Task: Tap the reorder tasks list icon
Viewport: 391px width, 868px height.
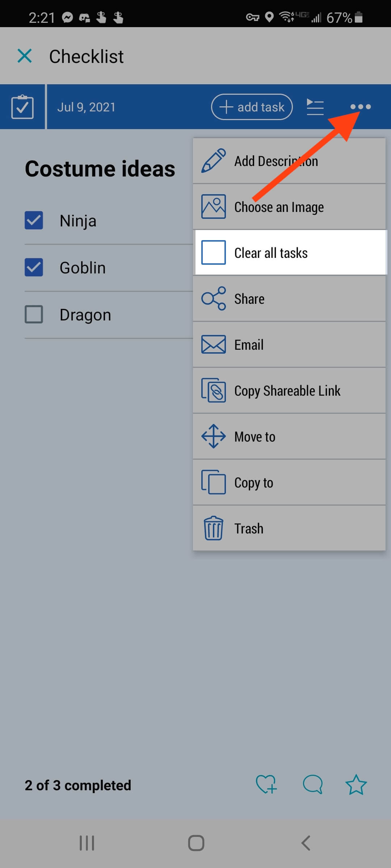Action: point(315,107)
